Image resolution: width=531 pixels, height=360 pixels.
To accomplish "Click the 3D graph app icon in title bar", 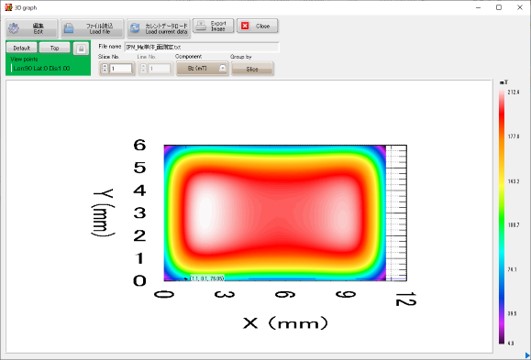I will click(8, 7).
